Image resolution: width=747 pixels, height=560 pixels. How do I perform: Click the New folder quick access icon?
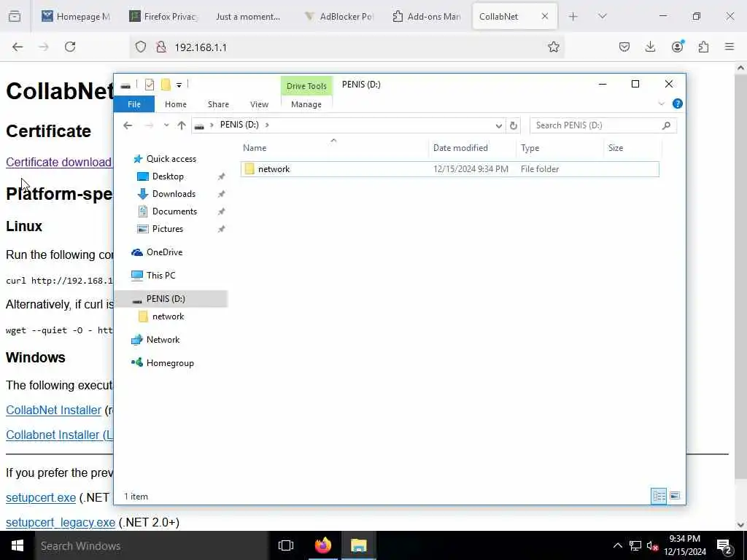click(166, 85)
